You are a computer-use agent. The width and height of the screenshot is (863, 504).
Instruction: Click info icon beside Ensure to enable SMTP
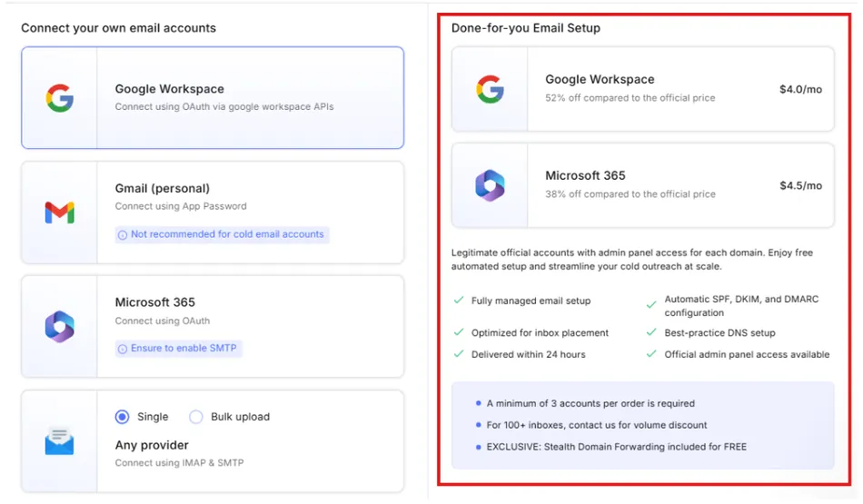pos(123,349)
